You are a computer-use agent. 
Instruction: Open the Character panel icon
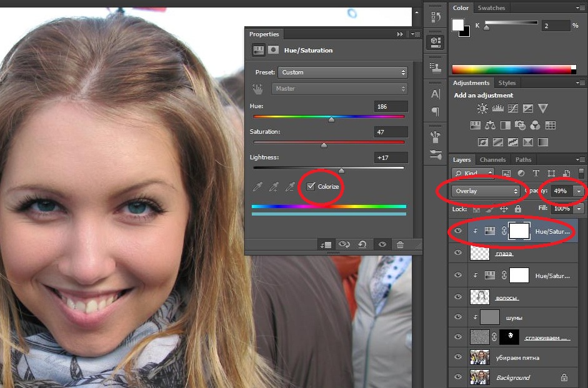(436, 94)
